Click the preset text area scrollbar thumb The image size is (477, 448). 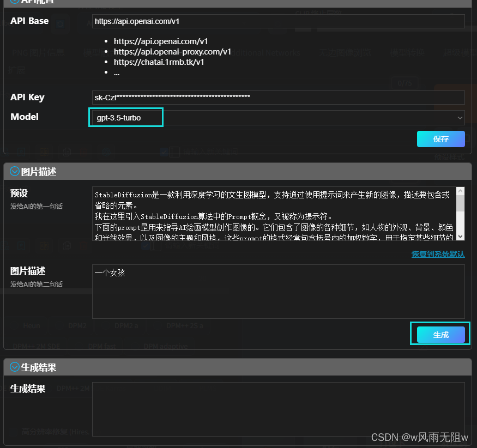[x=460, y=203]
